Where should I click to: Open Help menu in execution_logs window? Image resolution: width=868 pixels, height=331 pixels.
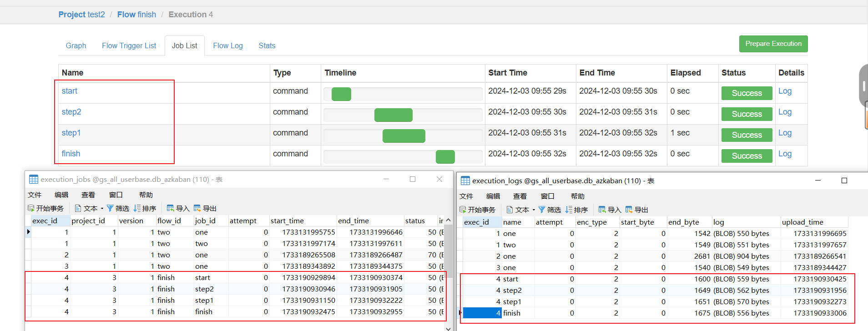[578, 196]
